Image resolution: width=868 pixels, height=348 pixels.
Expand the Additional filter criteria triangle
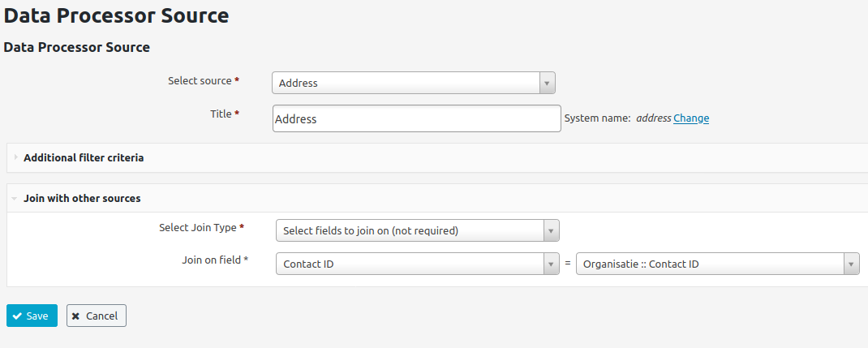click(x=16, y=157)
